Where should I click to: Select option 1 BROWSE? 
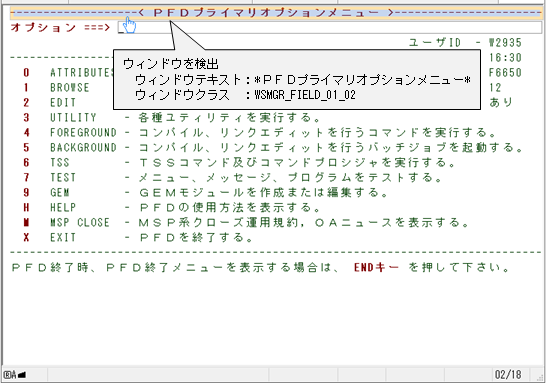[56, 87]
